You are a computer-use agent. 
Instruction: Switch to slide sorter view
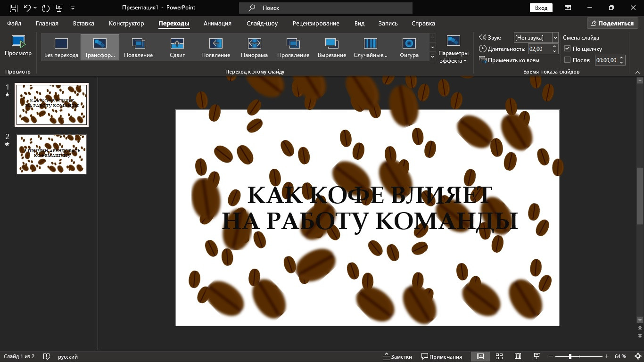point(499,356)
